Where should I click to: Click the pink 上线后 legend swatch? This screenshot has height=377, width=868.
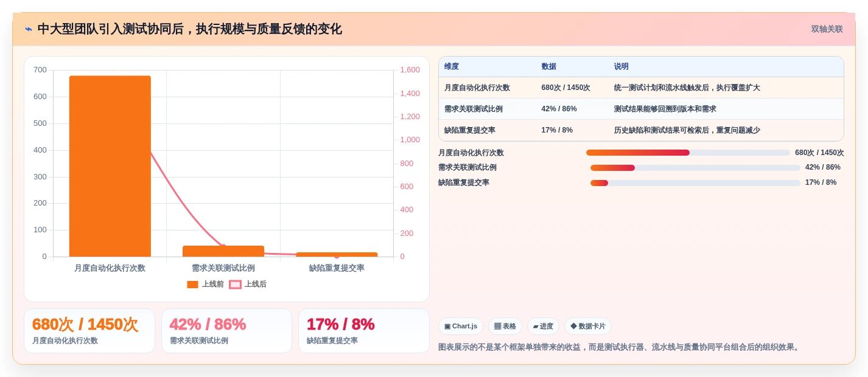click(x=235, y=285)
